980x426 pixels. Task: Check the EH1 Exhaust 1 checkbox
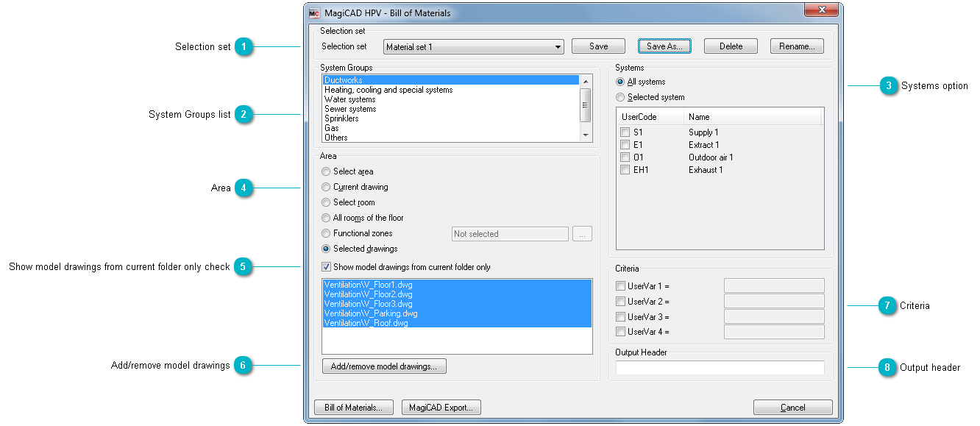click(625, 170)
